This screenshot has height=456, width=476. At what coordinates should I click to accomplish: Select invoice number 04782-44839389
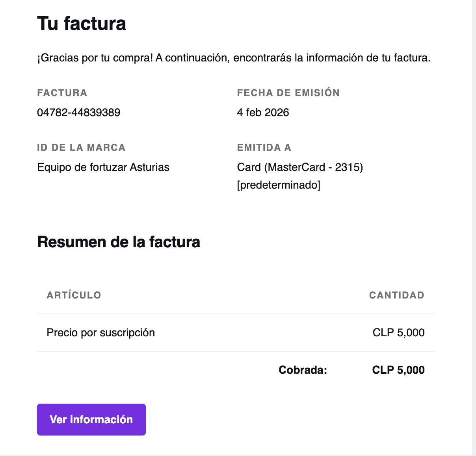click(79, 113)
